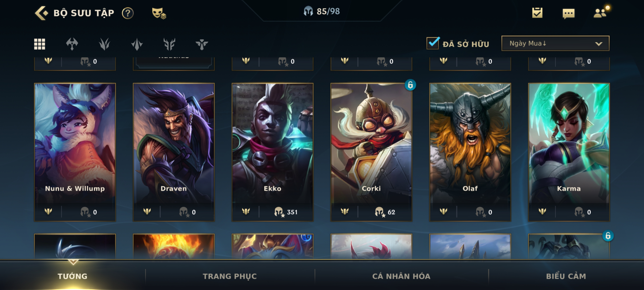The width and height of the screenshot is (644, 290).
Task: Switch to the CÁ NHÂN HÓA tab
Action: (x=401, y=276)
